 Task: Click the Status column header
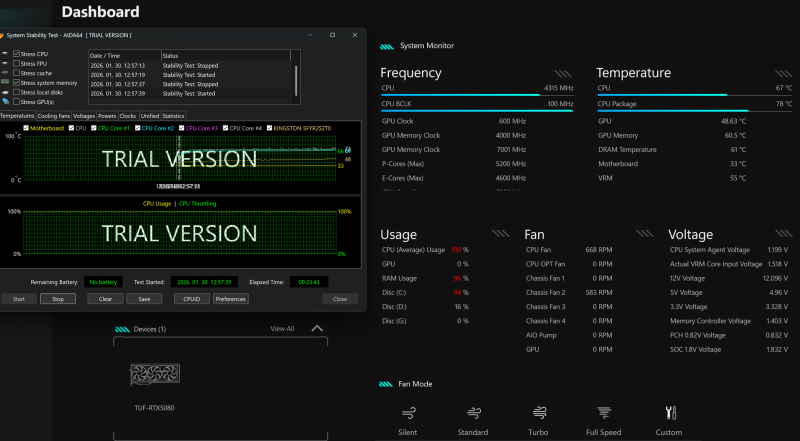coord(226,56)
